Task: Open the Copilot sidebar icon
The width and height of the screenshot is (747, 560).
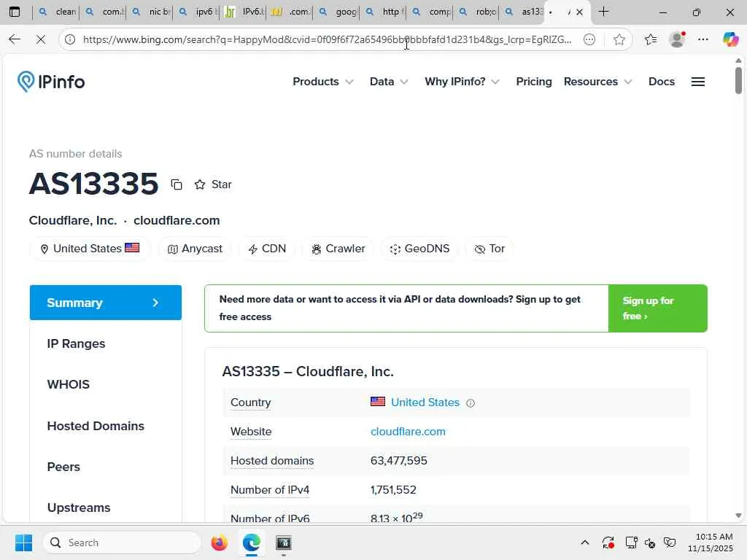Action: pyautogui.click(x=730, y=39)
